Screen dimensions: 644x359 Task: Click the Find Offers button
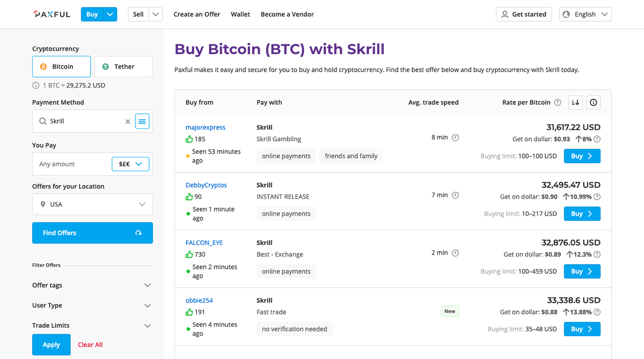point(92,233)
